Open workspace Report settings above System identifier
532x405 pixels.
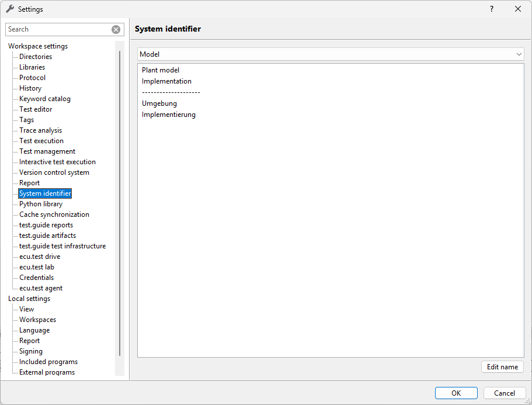tap(30, 183)
